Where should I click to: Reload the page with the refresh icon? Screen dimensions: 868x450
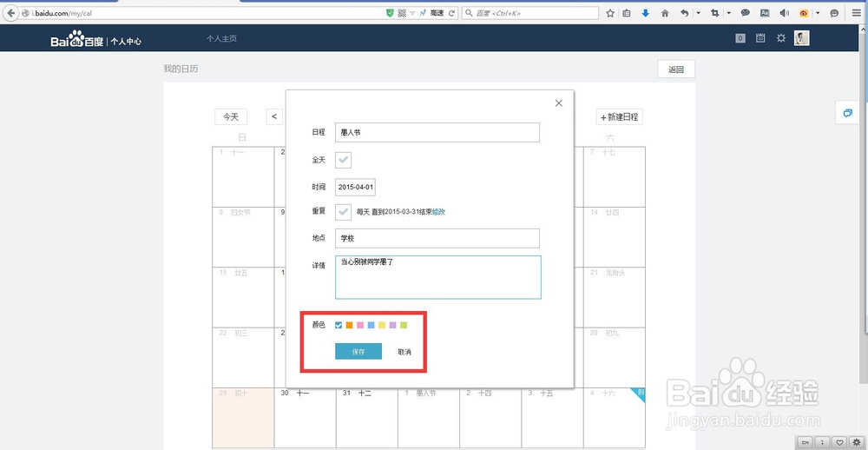pyautogui.click(x=451, y=13)
